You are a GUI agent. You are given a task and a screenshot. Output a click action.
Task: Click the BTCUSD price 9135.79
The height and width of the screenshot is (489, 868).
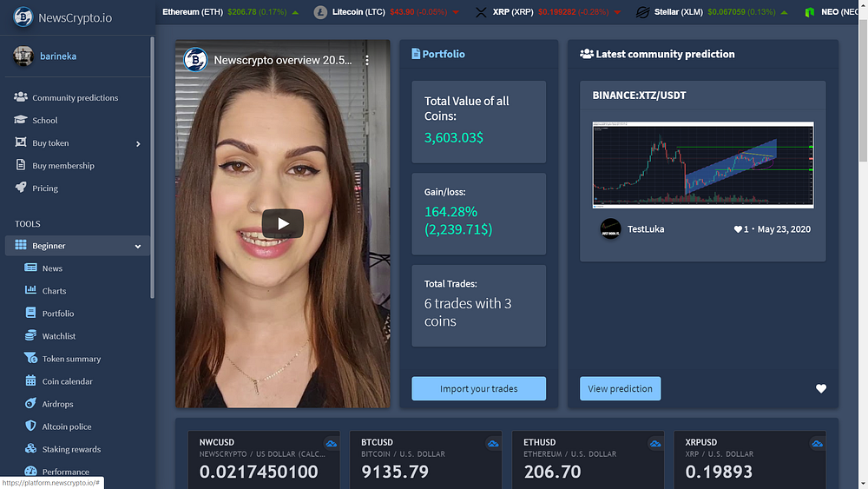coord(395,472)
